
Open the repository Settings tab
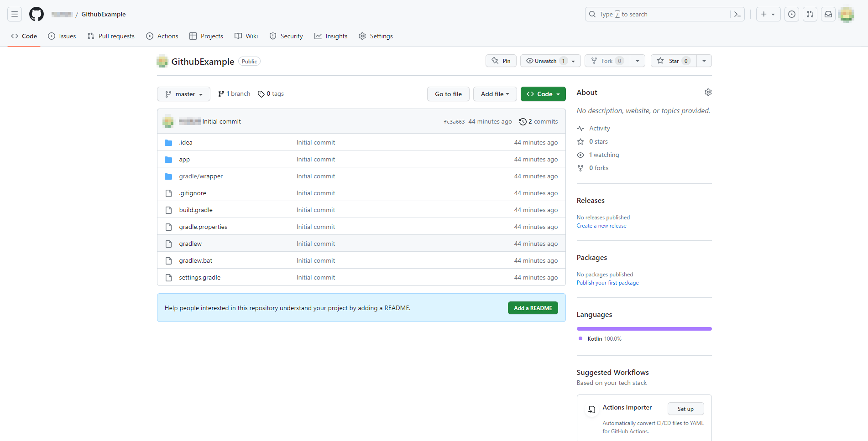[376, 36]
